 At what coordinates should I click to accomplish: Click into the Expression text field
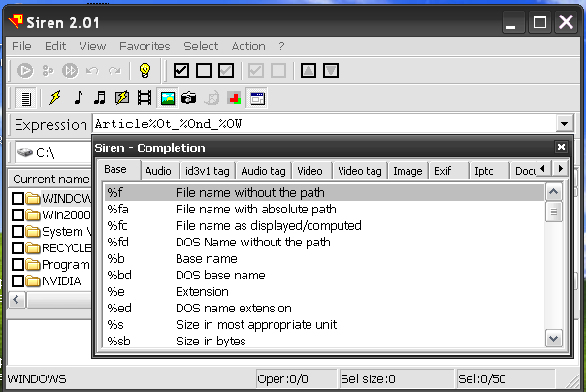click(x=324, y=123)
